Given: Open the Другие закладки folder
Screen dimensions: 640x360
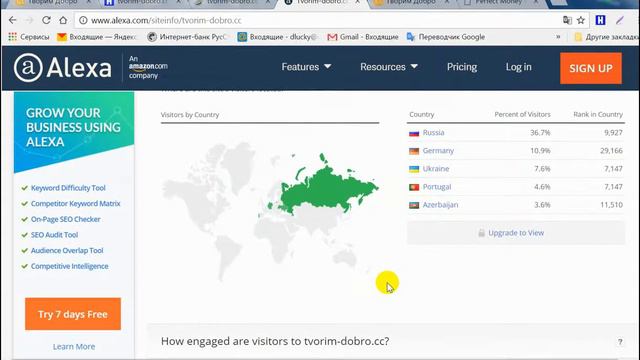Looking at the screenshot, I should click(607, 37).
